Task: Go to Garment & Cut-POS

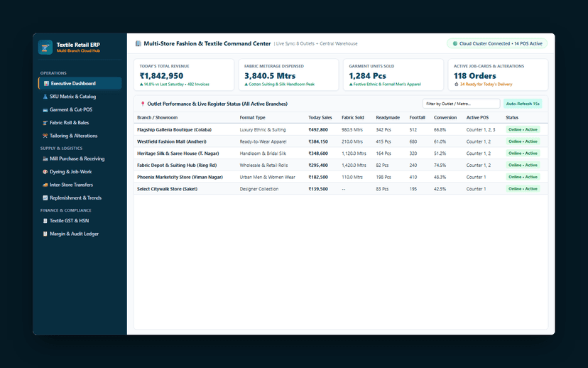Action: [x=80, y=109]
